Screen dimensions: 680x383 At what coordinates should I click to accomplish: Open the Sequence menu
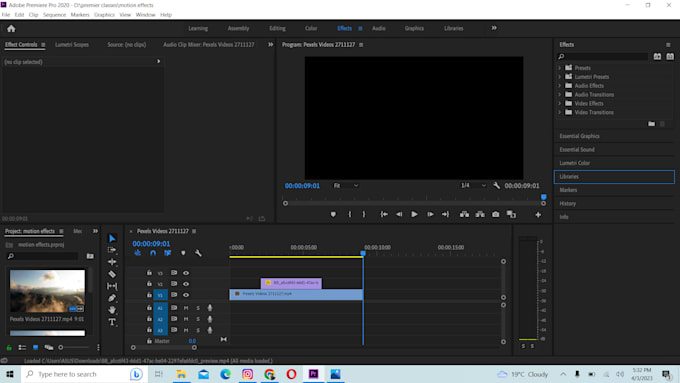(55, 15)
